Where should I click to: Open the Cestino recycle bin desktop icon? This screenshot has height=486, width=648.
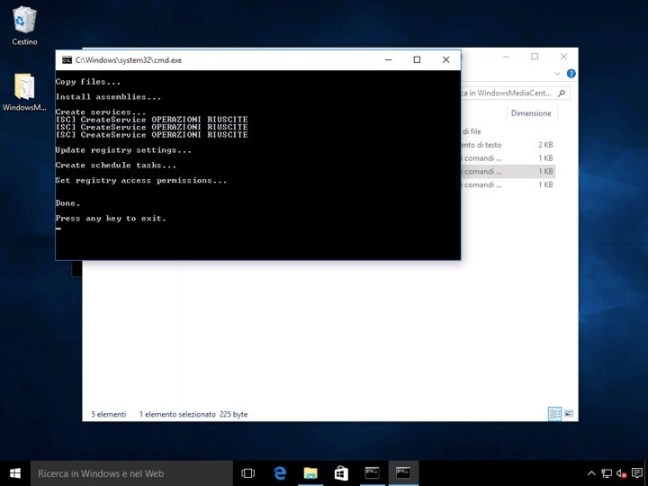point(24,22)
